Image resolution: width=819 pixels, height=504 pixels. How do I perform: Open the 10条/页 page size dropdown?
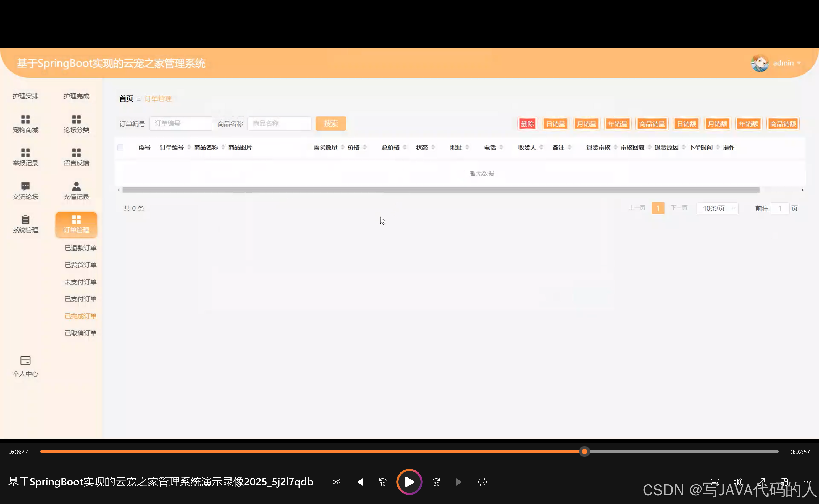point(717,208)
